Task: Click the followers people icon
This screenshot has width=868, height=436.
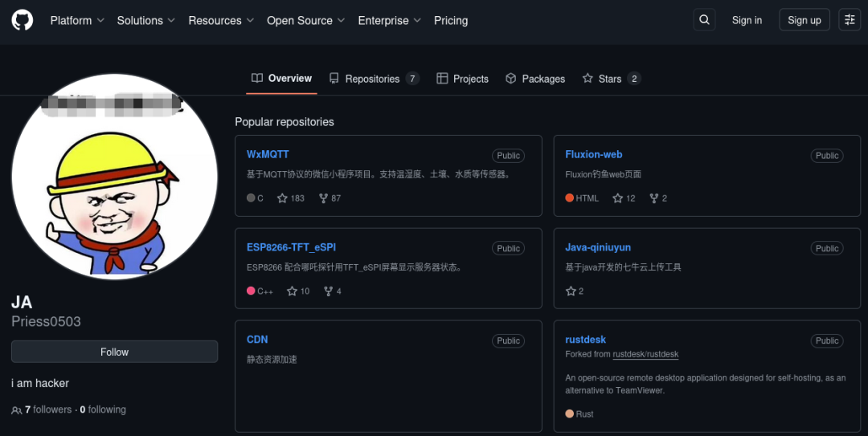Action: (x=17, y=410)
